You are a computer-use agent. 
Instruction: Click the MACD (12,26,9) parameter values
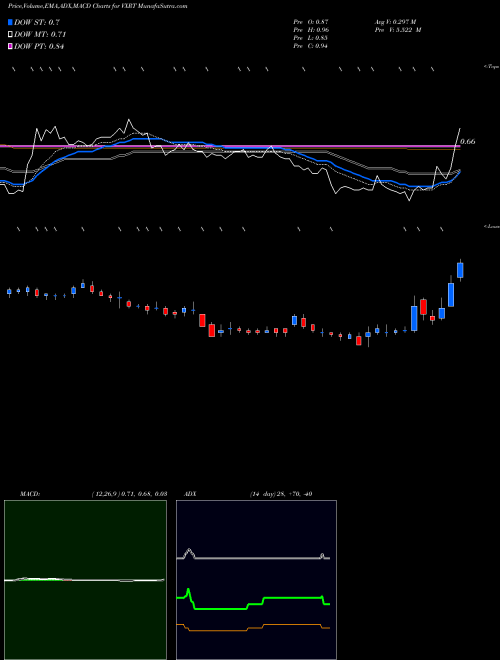point(129,494)
